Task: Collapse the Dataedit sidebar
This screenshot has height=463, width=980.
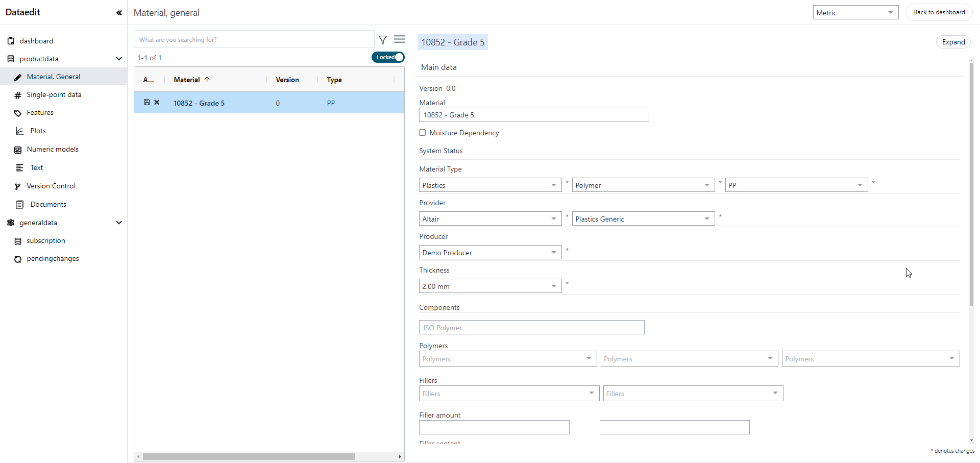Action: [x=119, y=13]
